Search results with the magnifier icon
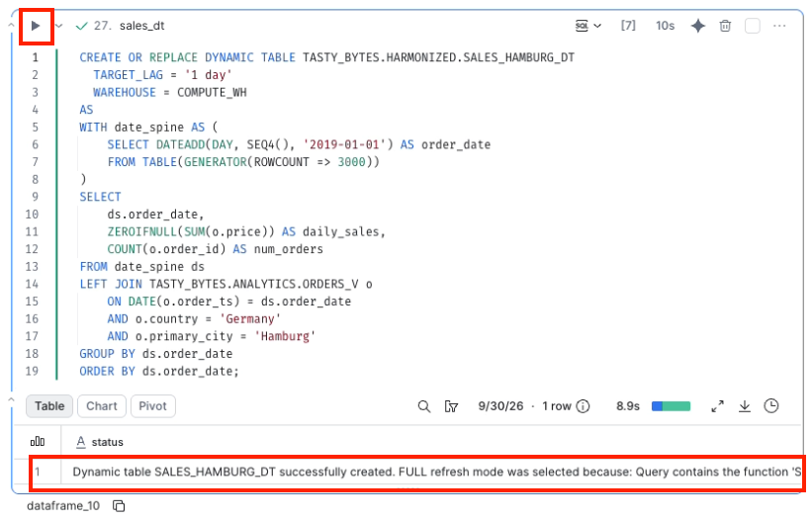The height and width of the screenshot is (521, 812). pos(424,406)
